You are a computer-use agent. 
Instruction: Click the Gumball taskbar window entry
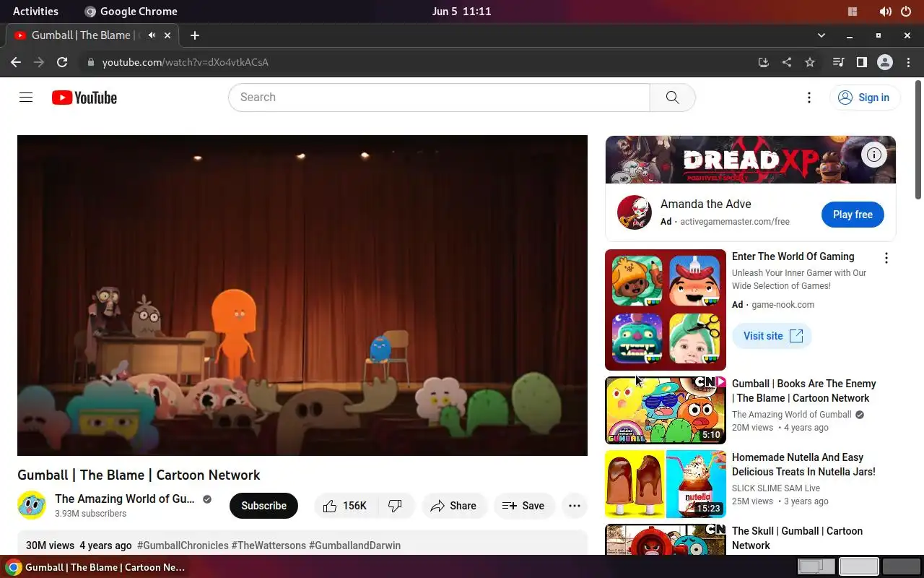click(x=97, y=567)
